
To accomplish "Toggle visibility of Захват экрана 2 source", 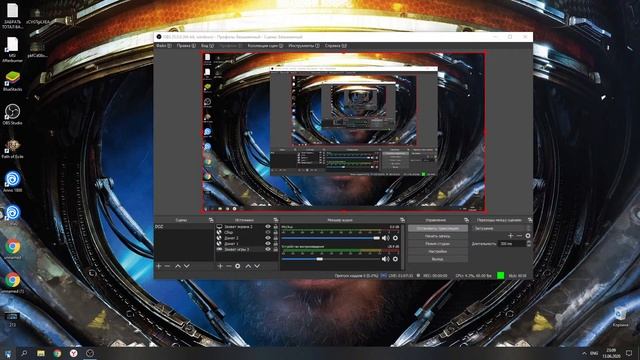I will point(268,227).
